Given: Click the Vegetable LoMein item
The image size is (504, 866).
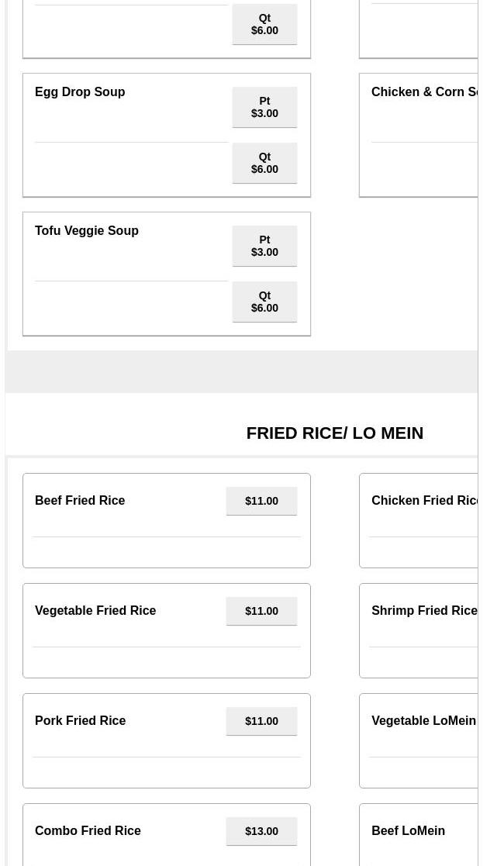Looking at the screenshot, I should pyautogui.click(x=423, y=720).
